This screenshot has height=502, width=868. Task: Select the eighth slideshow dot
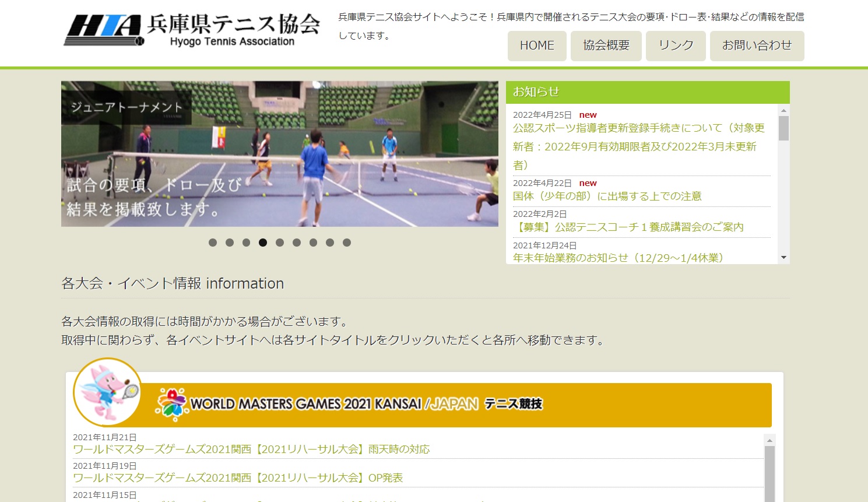coord(330,243)
